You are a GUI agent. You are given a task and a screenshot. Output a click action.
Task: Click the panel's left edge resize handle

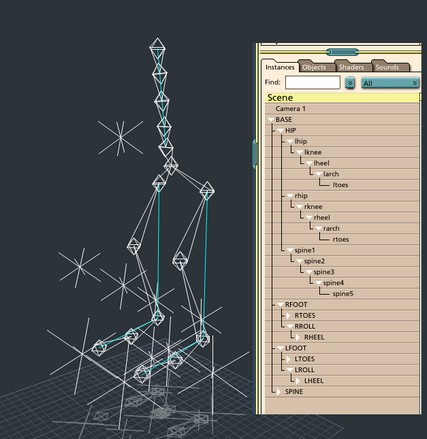[255, 154]
